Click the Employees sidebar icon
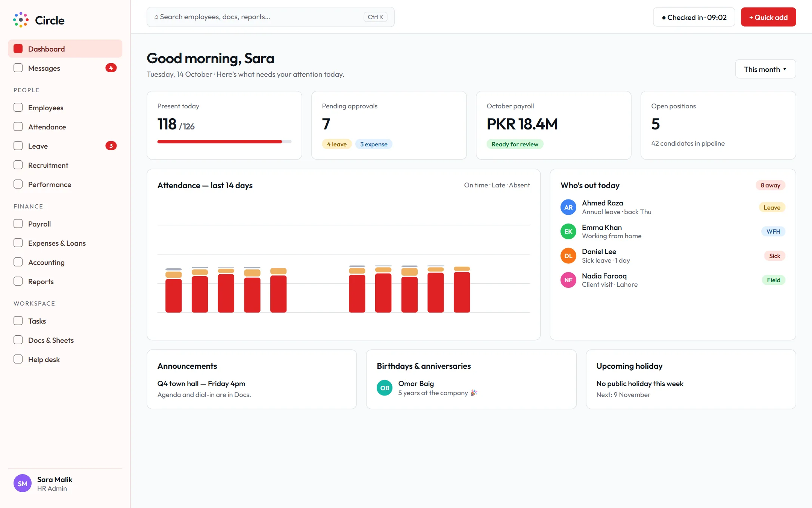This screenshot has width=812, height=508. [18, 108]
